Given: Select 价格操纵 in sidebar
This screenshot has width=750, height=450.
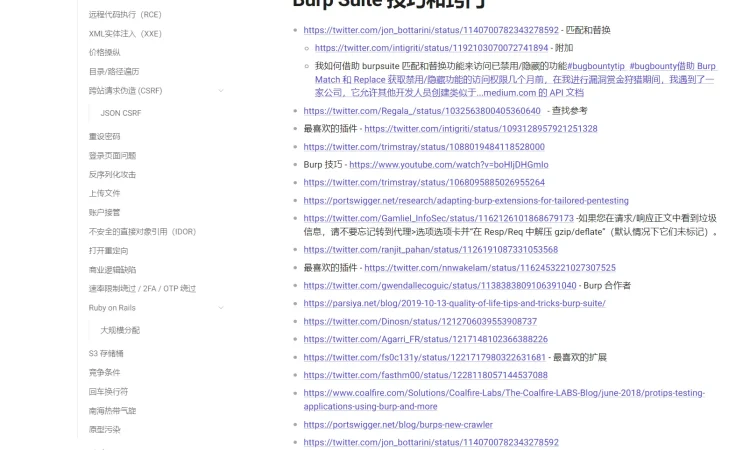Looking at the screenshot, I should coord(104,53).
